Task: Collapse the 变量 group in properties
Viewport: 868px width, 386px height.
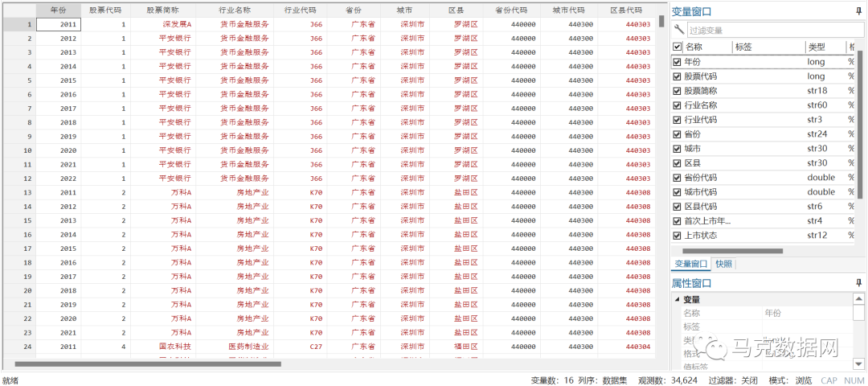Action: (x=677, y=300)
